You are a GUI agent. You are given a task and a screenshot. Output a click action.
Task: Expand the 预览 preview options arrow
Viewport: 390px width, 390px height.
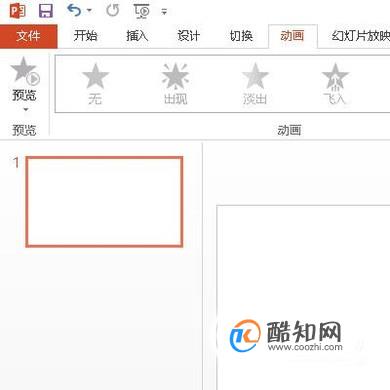pos(25,109)
